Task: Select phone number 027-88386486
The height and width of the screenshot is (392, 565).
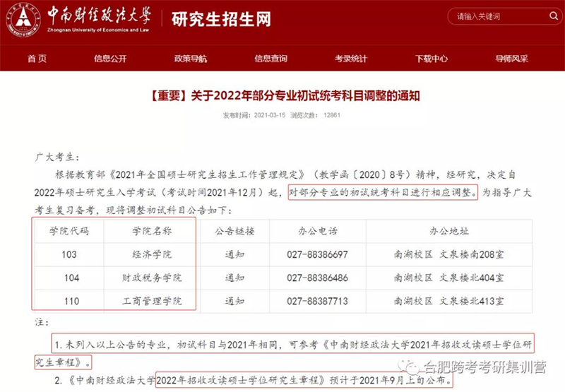Action: tap(317, 278)
